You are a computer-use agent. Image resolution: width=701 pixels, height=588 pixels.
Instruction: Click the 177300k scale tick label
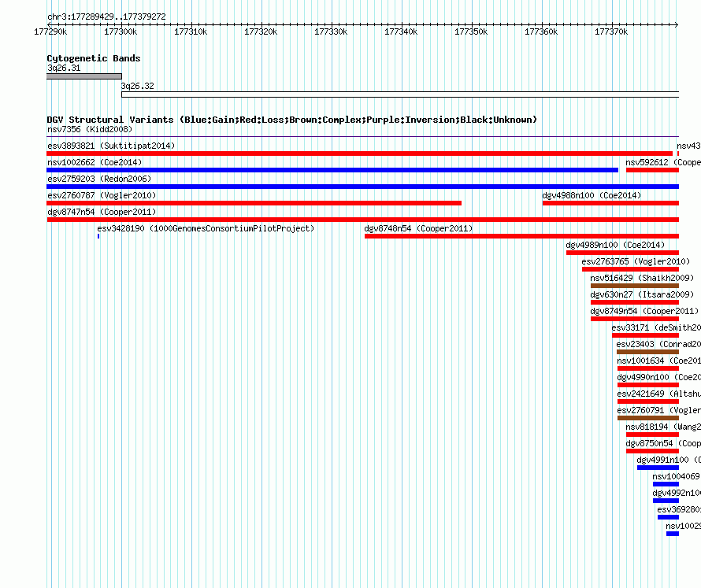(121, 31)
